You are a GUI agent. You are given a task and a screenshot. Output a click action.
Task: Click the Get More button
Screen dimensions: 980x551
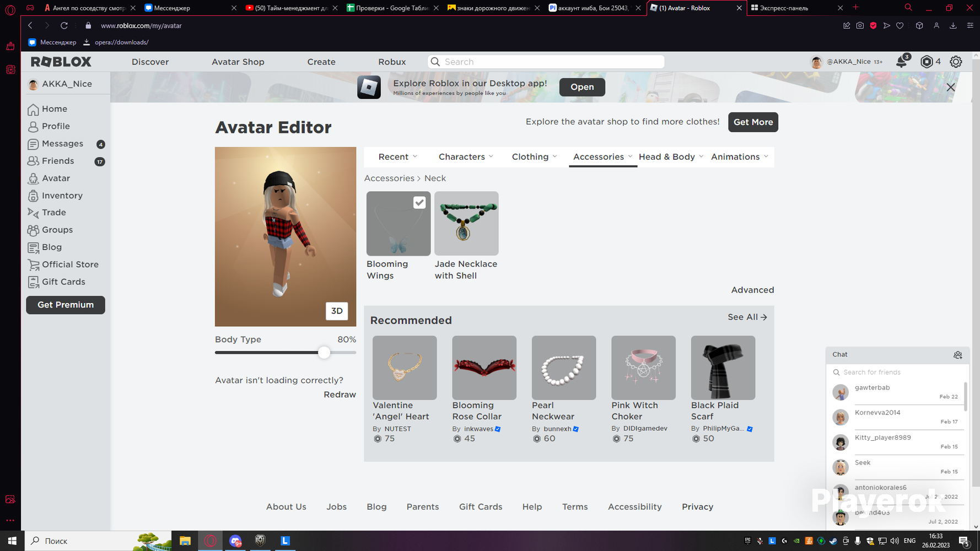[x=753, y=122]
